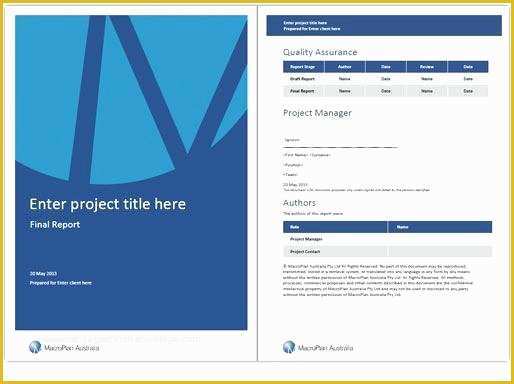Click the MacroPlan copyright notice paragraph
The width and height of the screenshot is (514, 384).
[378, 280]
